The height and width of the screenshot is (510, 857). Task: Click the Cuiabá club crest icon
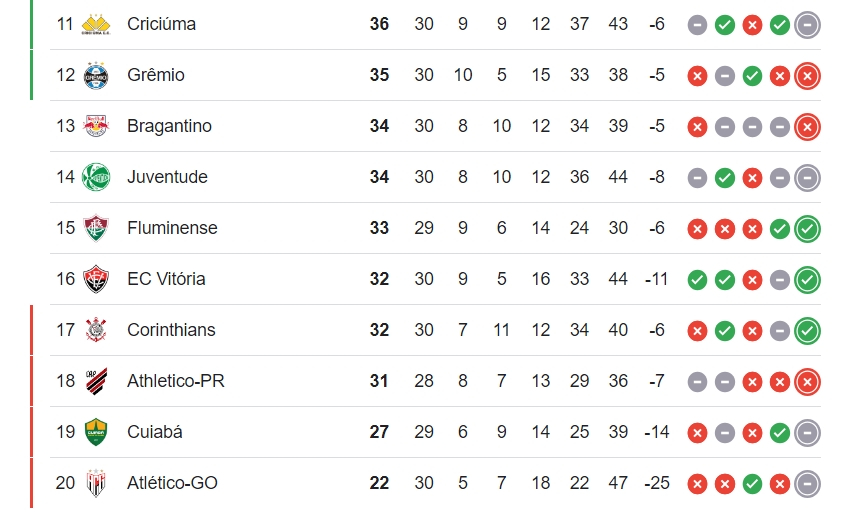tap(96, 432)
